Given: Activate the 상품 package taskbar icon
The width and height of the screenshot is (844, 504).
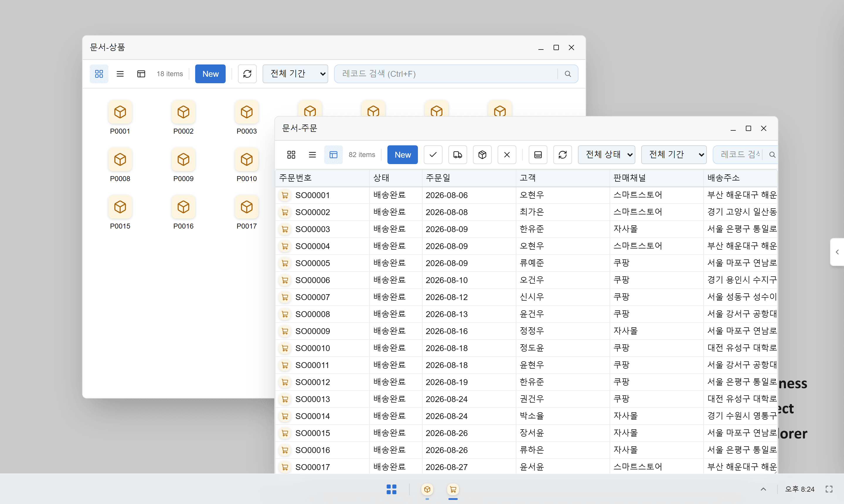Looking at the screenshot, I should click(x=427, y=489).
